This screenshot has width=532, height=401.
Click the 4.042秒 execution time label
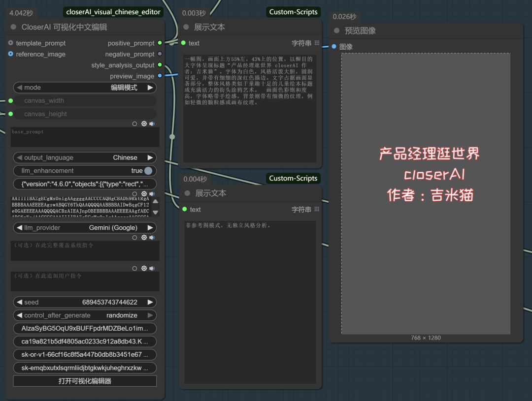tap(21, 13)
